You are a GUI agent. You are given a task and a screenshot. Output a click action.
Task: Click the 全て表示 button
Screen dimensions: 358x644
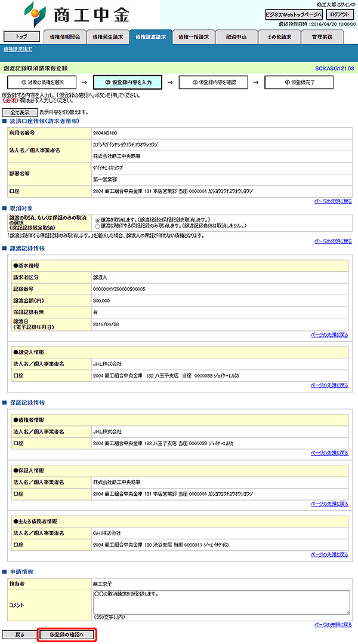[20, 112]
